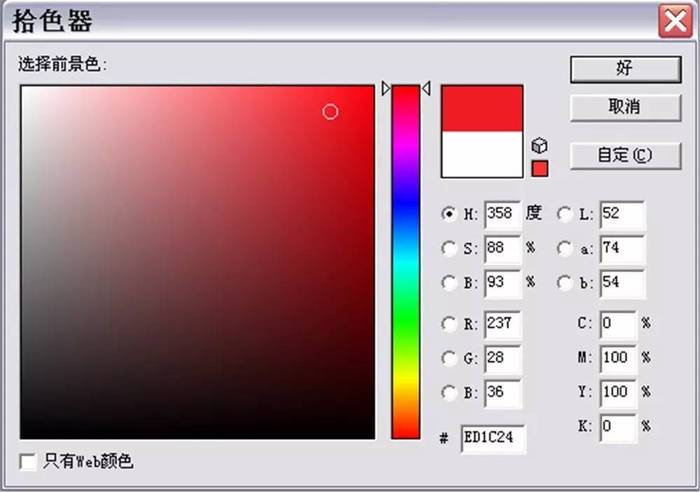
Task: Select the G green channel radio button
Action: point(449,358)
